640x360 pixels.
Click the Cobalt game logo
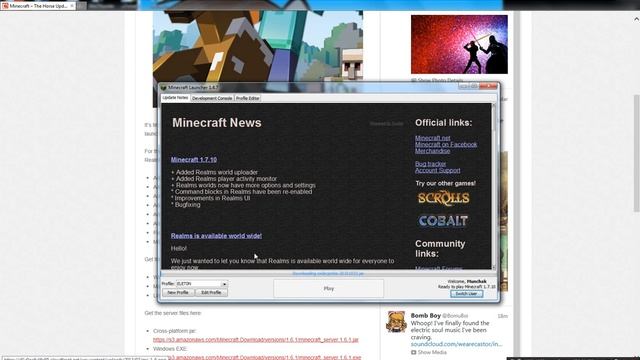[443, 221]
